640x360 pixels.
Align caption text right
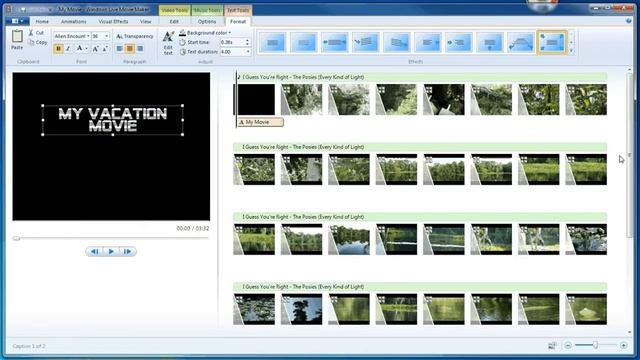pos(140,49)
